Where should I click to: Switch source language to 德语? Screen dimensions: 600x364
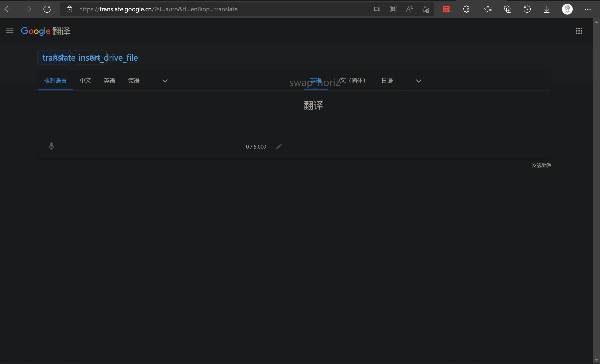pyautogui.click(x=134, y=80)
